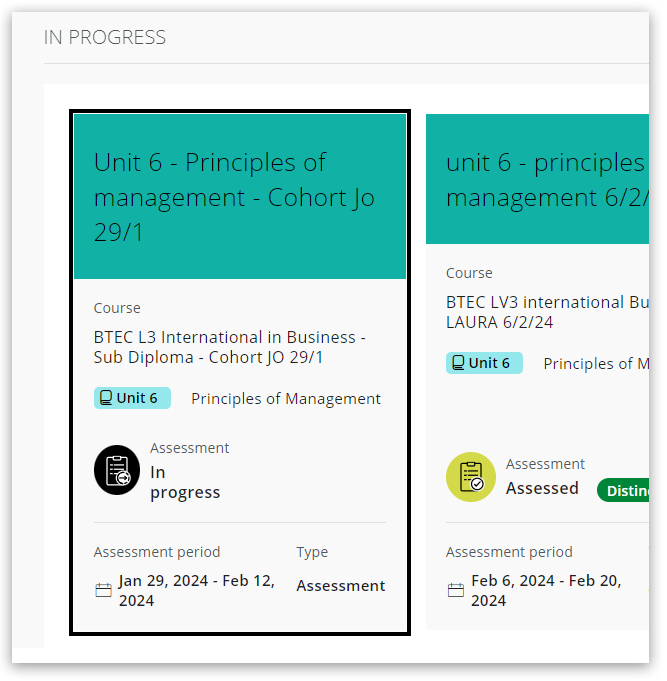This screenshot has height=681, width=667.
Task: Open the principles of management 6/2 card header
Action: tap(543, 180)
